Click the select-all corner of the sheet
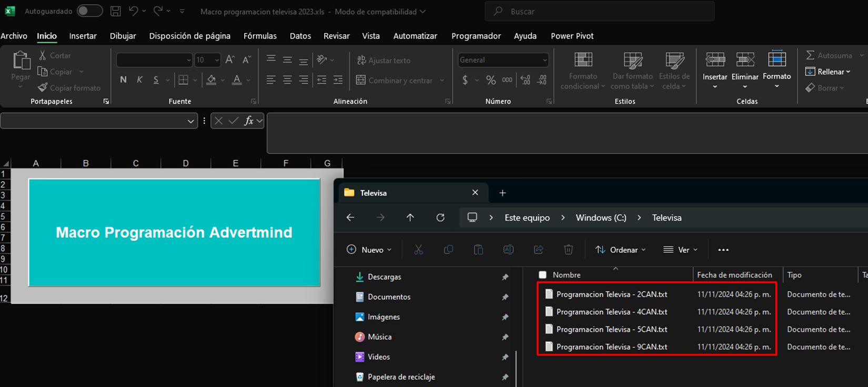868x387 pixels. (x=5, y=163)
